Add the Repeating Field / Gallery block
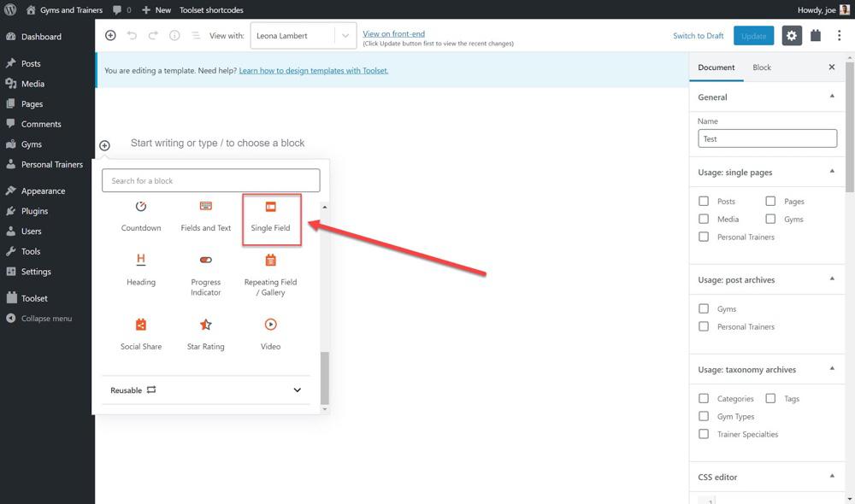 click(x=270, y=274)
